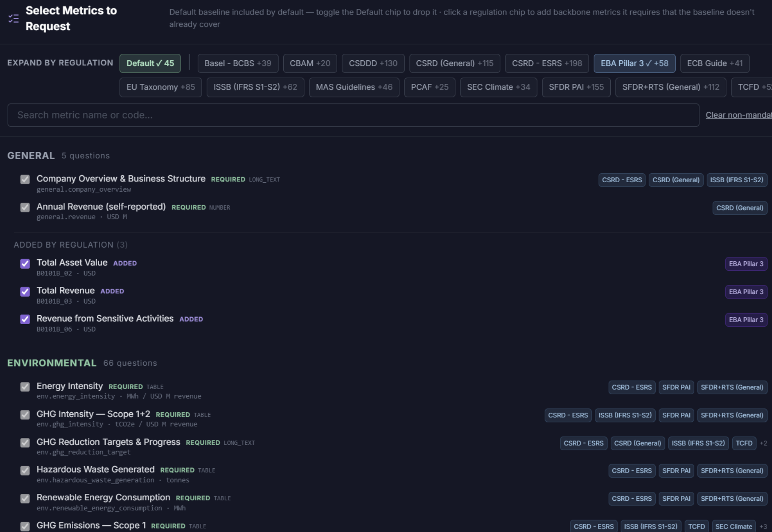Toggle Renewable Energy Consumption checkbox

coord(25,499)
